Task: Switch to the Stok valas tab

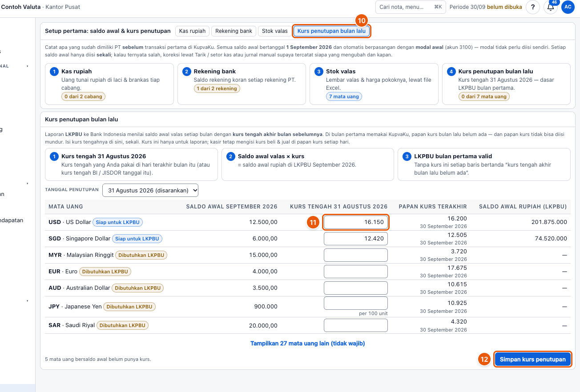Action: tap(275, 31)
